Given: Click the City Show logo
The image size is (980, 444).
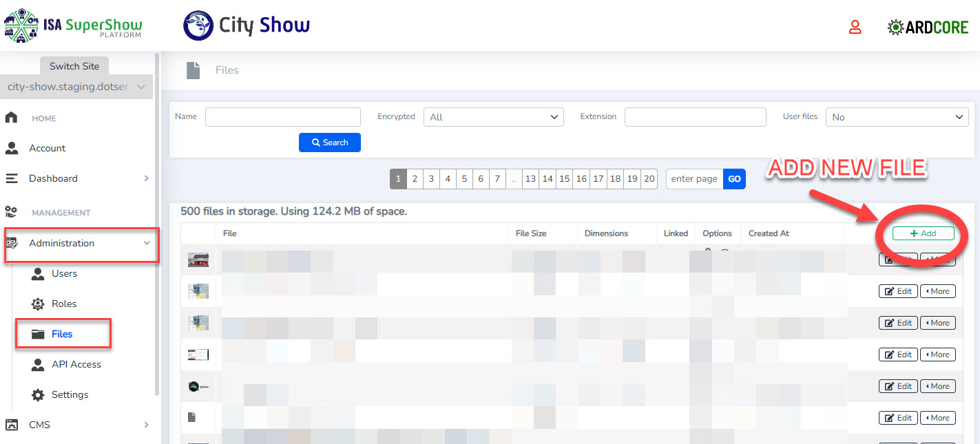Looking at the screenshot, I should [x=247, y=26].
